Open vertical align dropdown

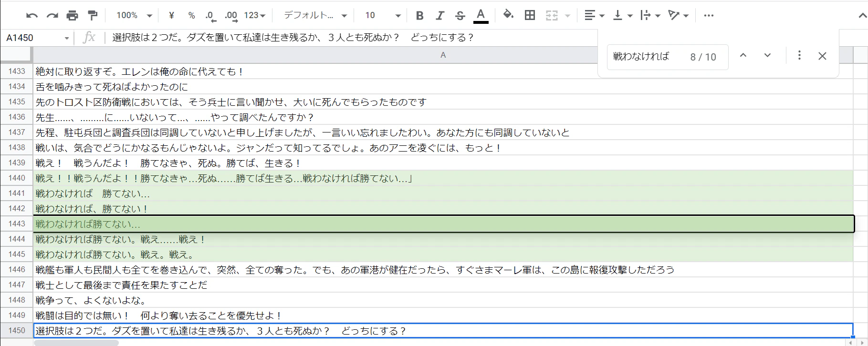(x=622, y=16)
